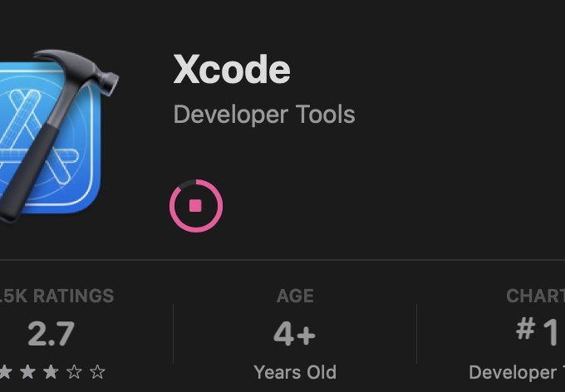The width and height of the screenshot is (565, 392).
Task: Click the partially visible first rating star
Action: [7, 371]
